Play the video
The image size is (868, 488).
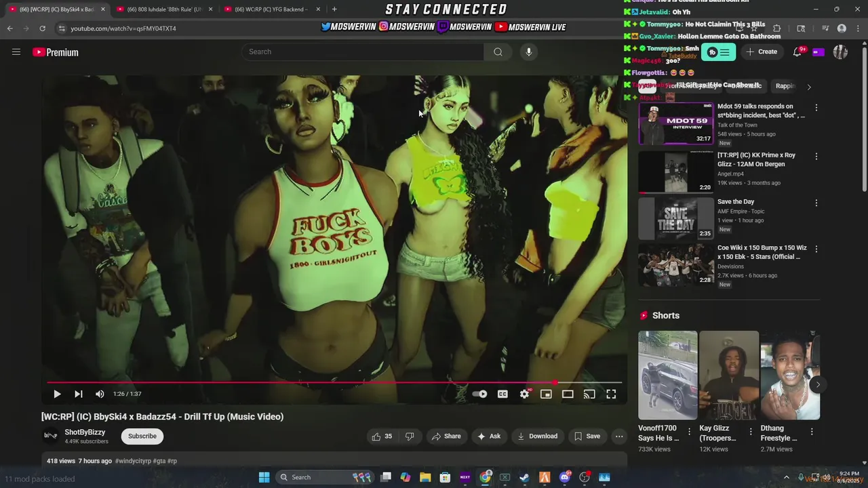click(x=57, y=394)
